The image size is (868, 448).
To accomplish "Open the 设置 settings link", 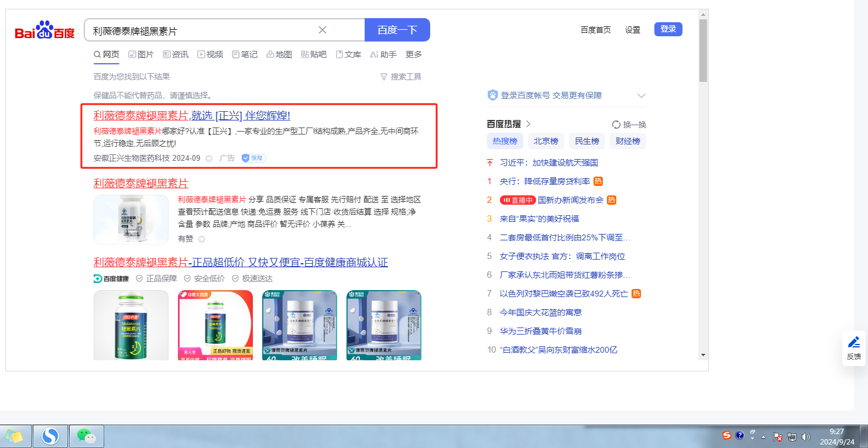I will [633, 30].
